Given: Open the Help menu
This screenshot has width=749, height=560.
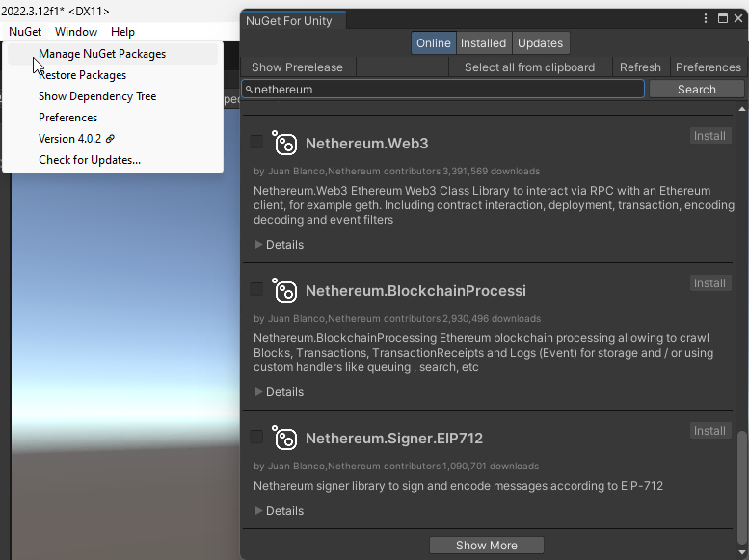Looking at the screenshot, I should click(x=122, y=32).
